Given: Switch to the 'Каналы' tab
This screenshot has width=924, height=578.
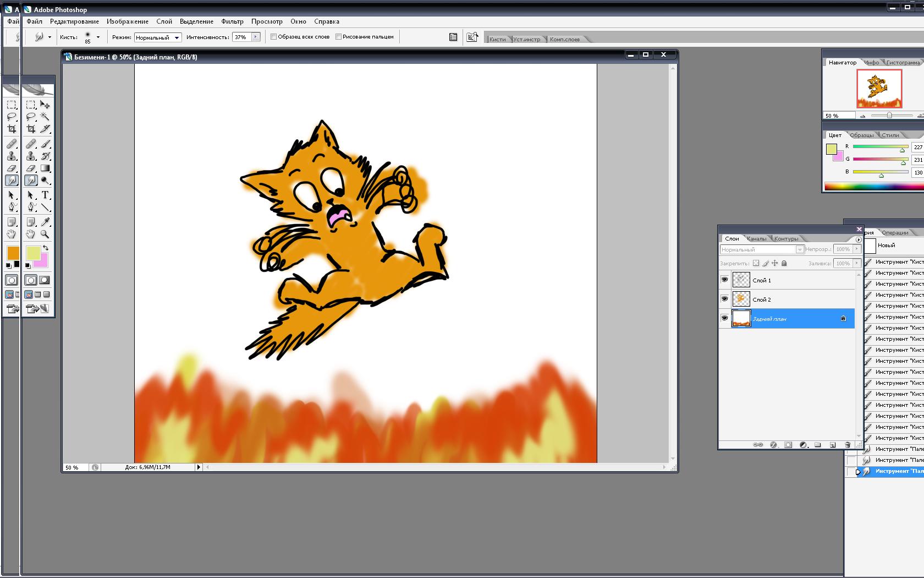Looking at the screenshot, I should click(756, 238).
